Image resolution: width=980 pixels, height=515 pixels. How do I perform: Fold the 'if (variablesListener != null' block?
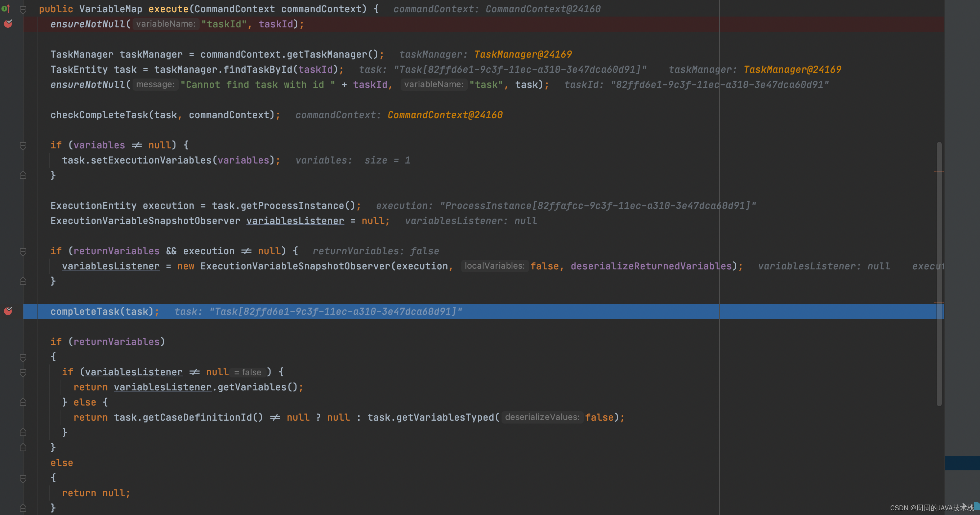coord(23,372)
